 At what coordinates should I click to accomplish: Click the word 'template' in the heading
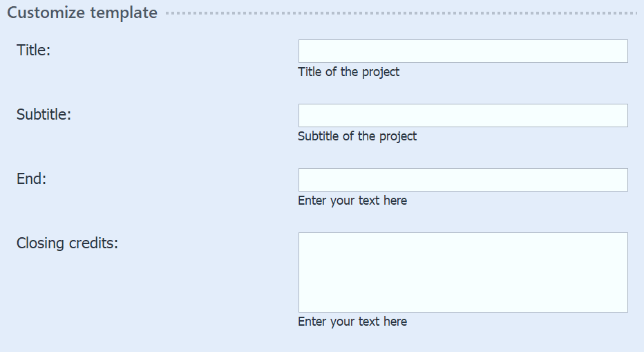(x=124, y=12)
